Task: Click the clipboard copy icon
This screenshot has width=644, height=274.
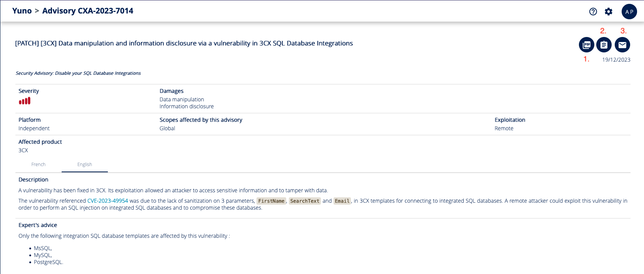Action: 604,45
